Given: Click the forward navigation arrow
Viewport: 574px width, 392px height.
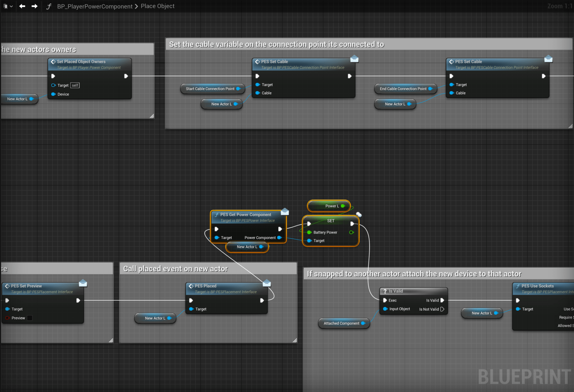Looking at the screenshot, I should click(x=35, y=6).
